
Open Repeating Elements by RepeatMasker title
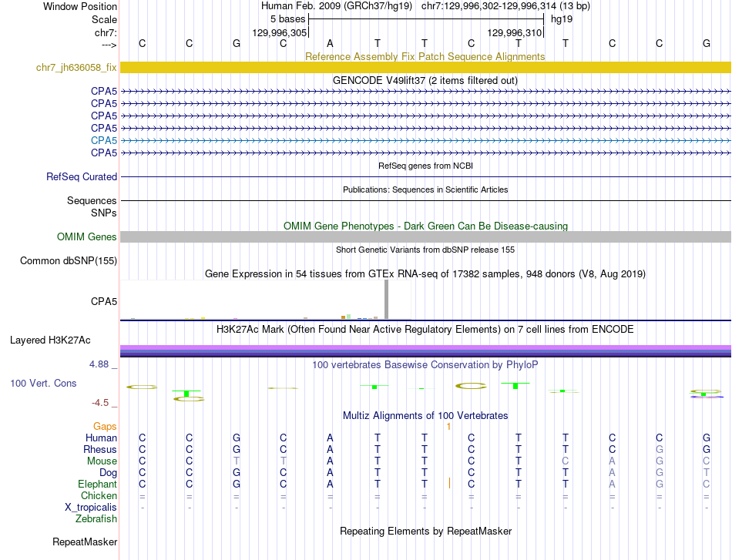[426, 531]
